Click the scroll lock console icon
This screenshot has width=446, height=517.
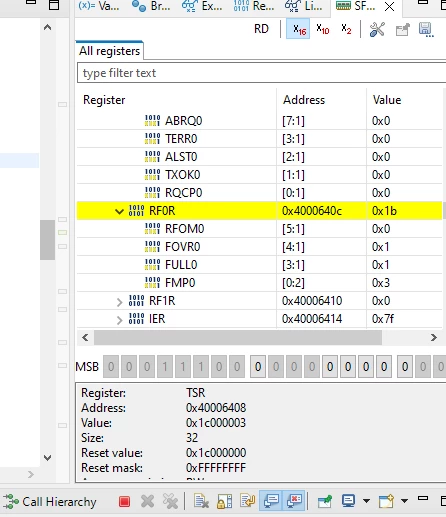coord(225,501)
